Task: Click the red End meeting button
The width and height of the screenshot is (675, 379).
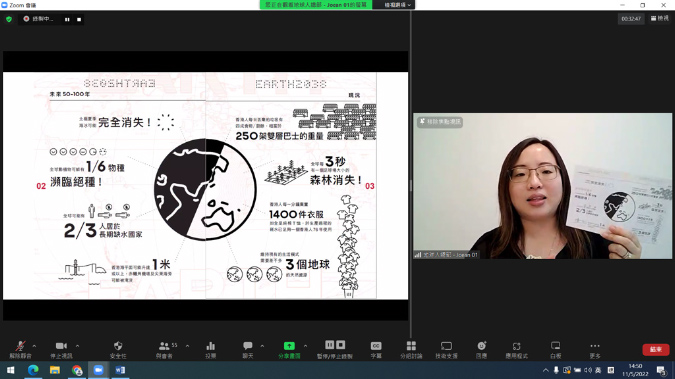Action: 656,349
